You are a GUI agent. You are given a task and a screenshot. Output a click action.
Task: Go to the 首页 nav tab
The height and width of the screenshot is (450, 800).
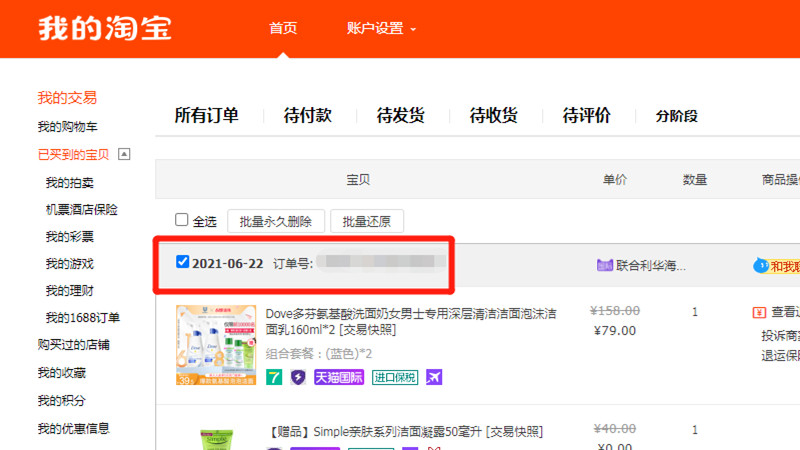tap(283, 28)
